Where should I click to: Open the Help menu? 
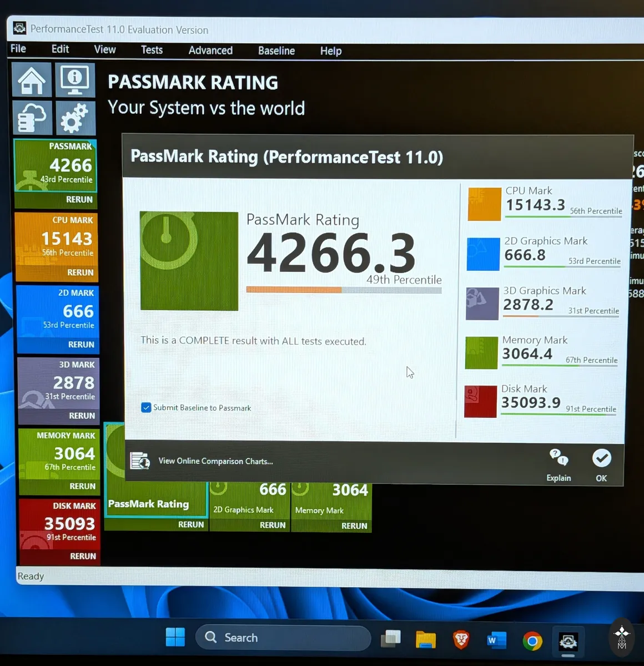[331, 51]
